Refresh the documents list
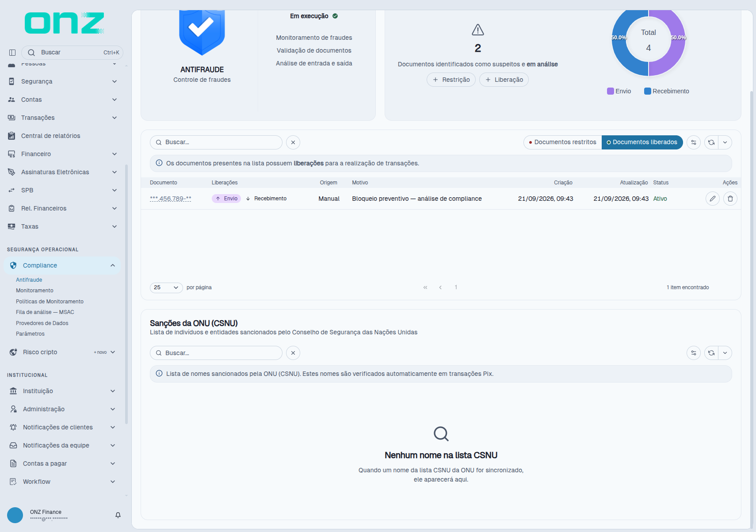Screen dimensions: 756x532 point(711,142)
